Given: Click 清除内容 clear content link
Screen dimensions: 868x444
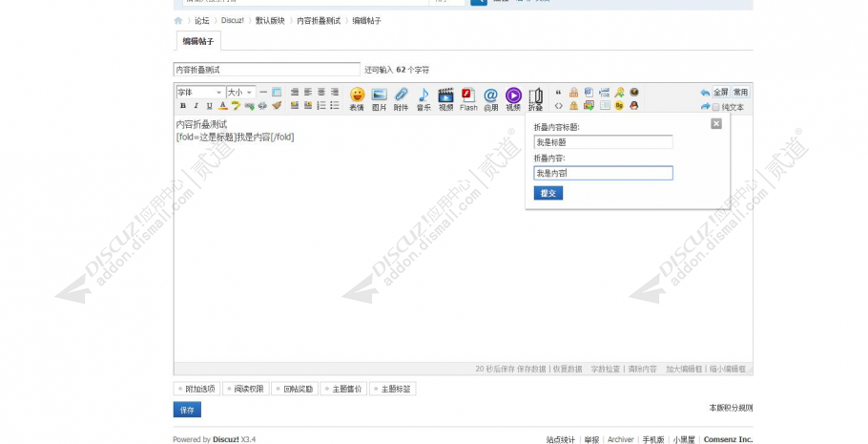Looking at the screenshot, I should 642,369.
